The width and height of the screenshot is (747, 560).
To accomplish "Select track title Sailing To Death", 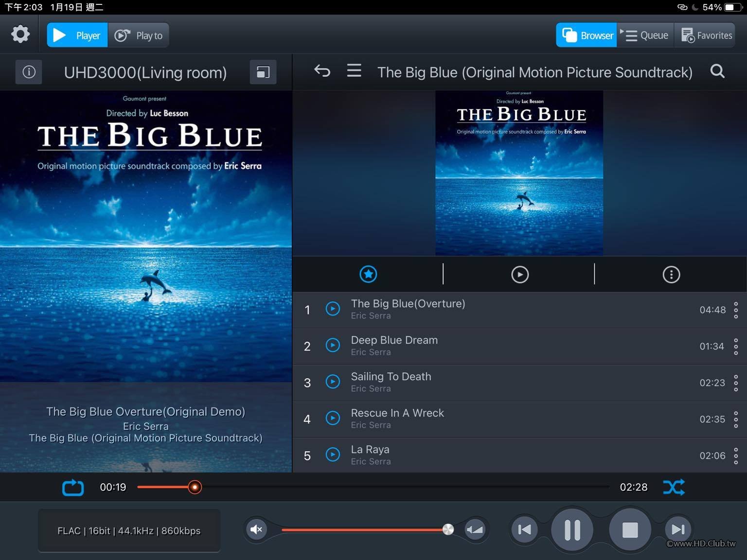I will (391, 377).
